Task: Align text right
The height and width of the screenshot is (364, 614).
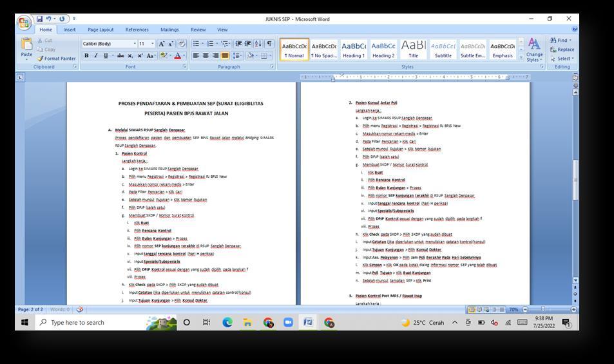Action: pos(215,55)
